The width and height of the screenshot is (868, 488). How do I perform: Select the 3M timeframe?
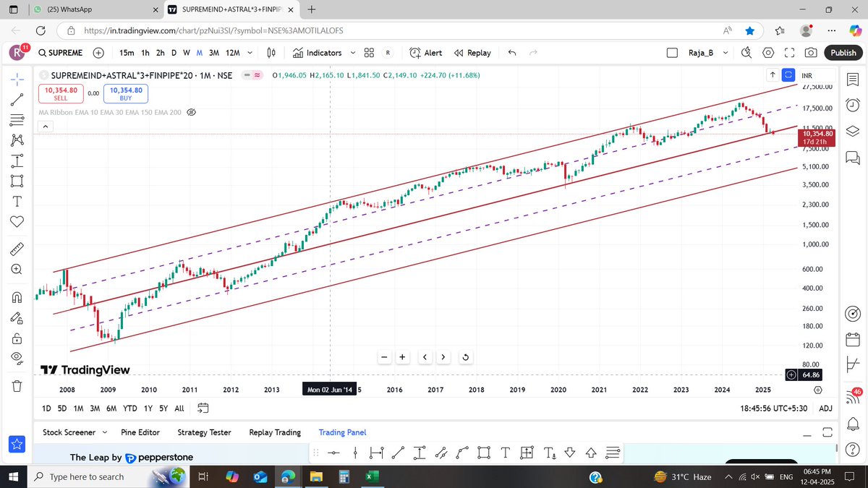(x=214, y=53)
